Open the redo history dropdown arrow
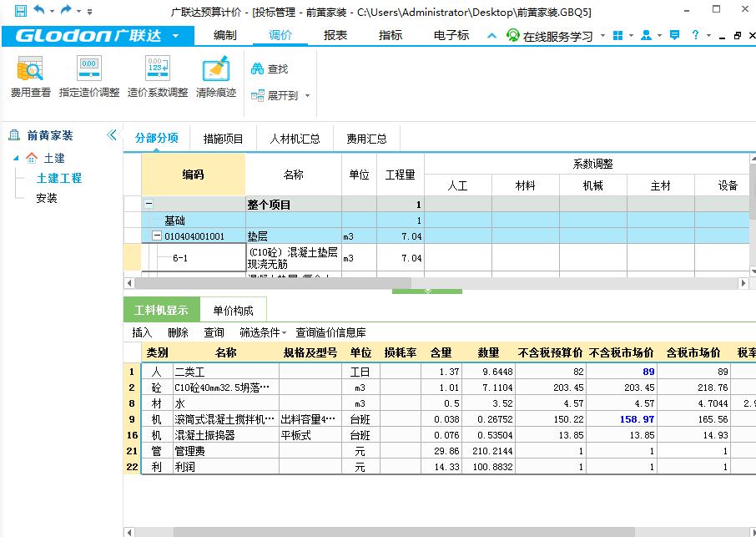Image resolution: width=756 pixels, height=537 pixels. point(78,11)
